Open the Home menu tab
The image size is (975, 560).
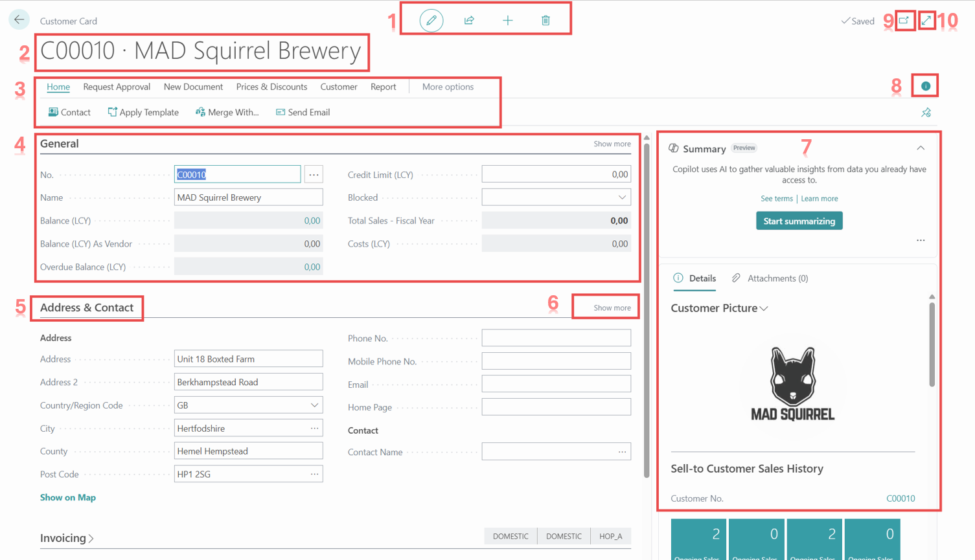[58, 87]
